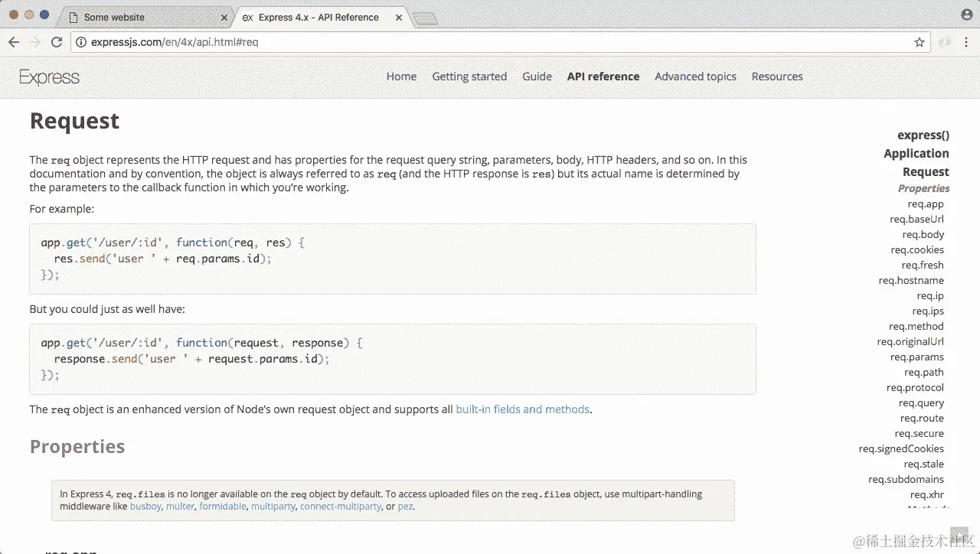Close the 'Some website' tab
Screen dimensions: 980x554
point(224,18)
